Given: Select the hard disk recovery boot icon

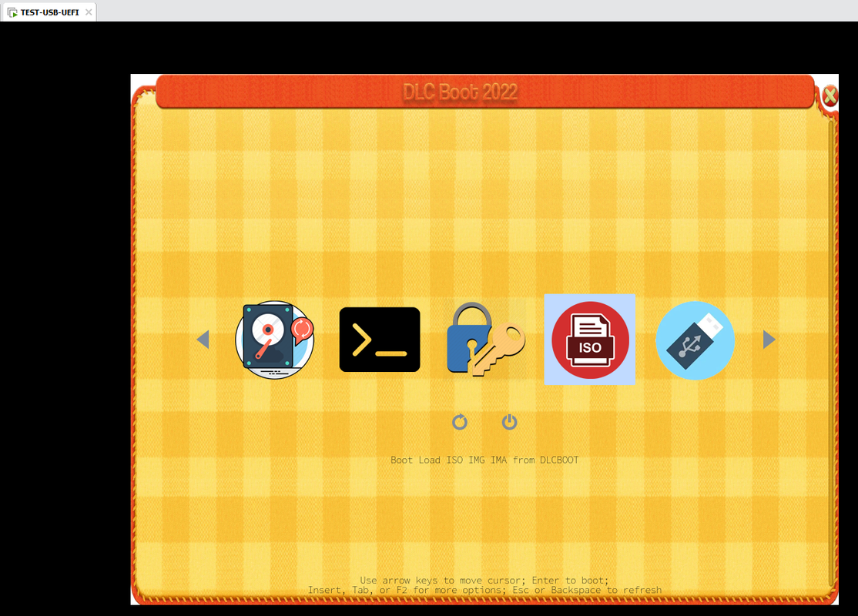Looking at the screenshot, I should pyautogui.click(x=275, y=340).
